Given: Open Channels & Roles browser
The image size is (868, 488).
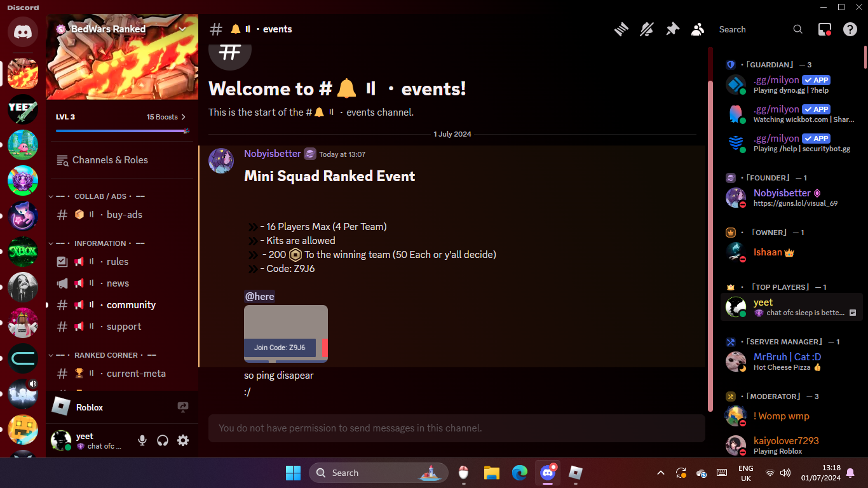Looking at the screenshot, I should (x=122, y=160).
